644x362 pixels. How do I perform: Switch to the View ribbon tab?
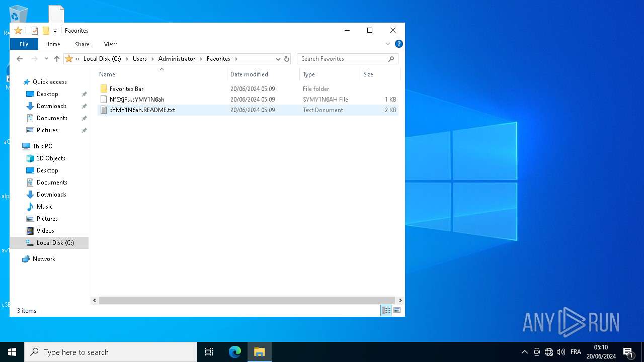110,44
